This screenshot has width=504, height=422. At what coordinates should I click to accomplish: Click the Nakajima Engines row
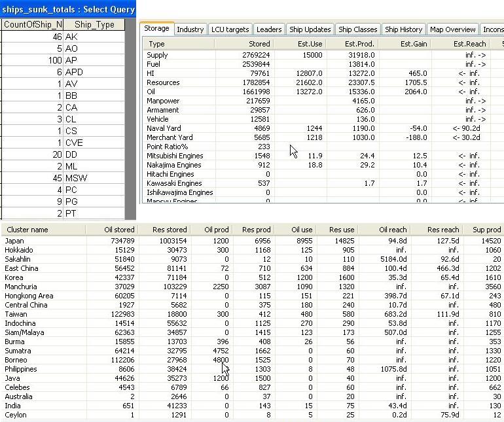pos(323,165)
